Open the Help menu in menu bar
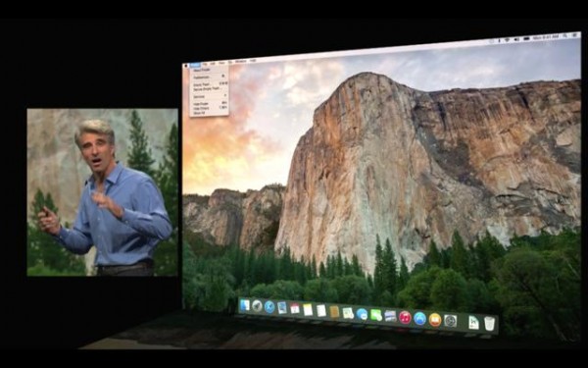 [253, 61]
